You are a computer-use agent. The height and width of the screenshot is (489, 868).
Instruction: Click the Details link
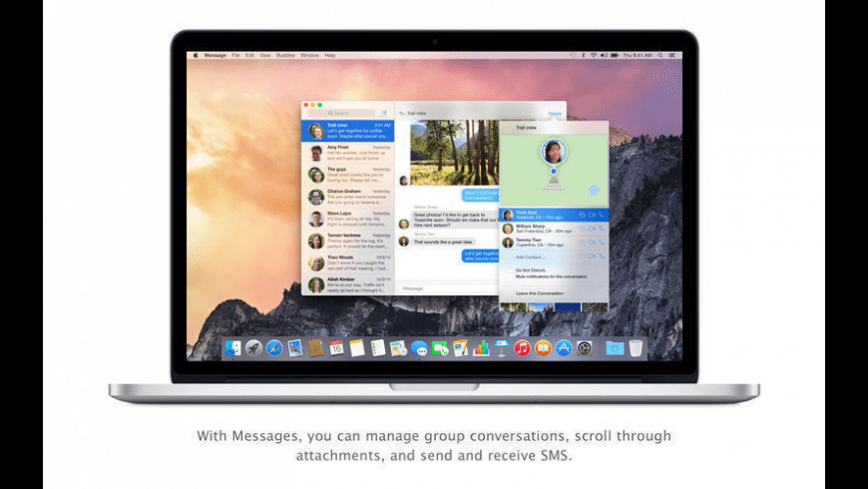(x=555, y=113)
